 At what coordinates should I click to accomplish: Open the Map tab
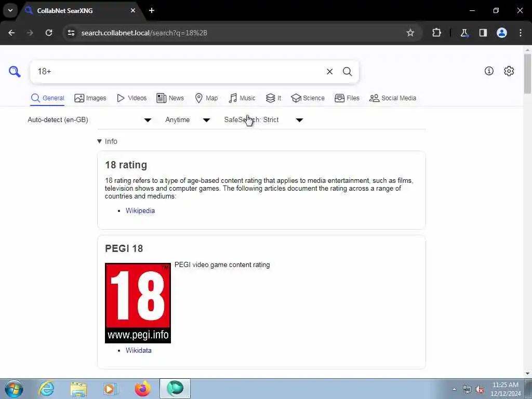click(x=206, y=98)
